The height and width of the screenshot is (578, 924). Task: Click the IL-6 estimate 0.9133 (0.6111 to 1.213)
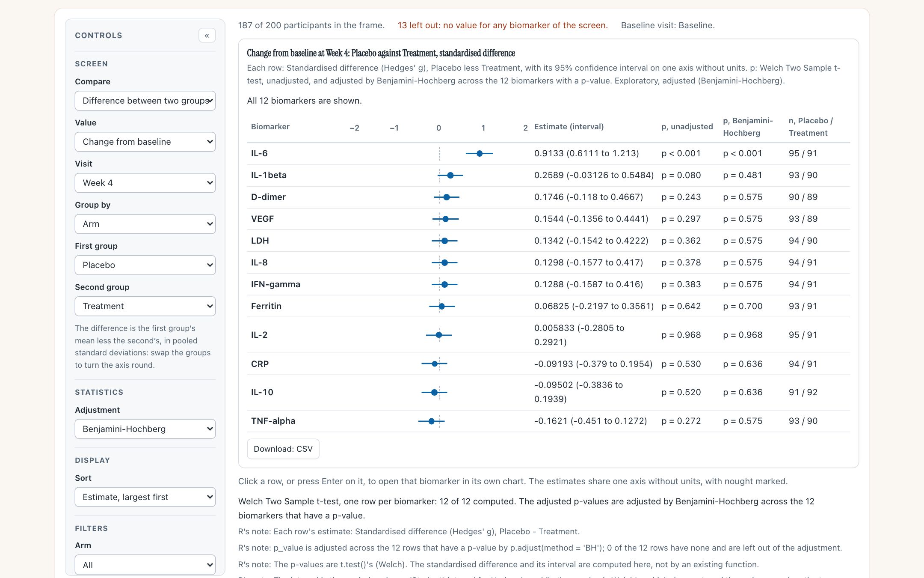[586, 153]
